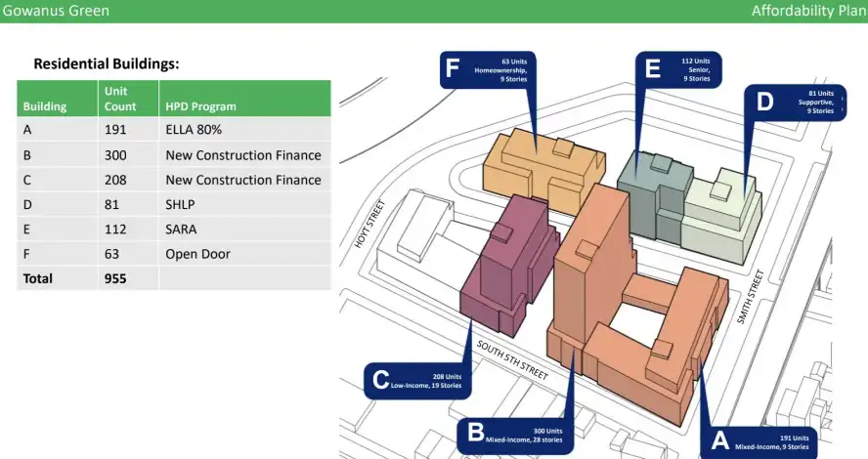Click the HOYT STREET map label
868x459 pixels.
[x=369, y=224]
